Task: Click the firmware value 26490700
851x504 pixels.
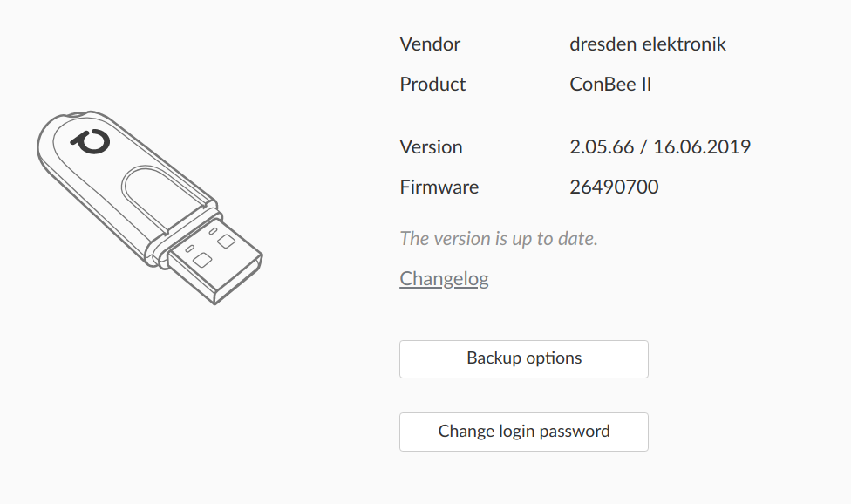Action: point(615,187)
